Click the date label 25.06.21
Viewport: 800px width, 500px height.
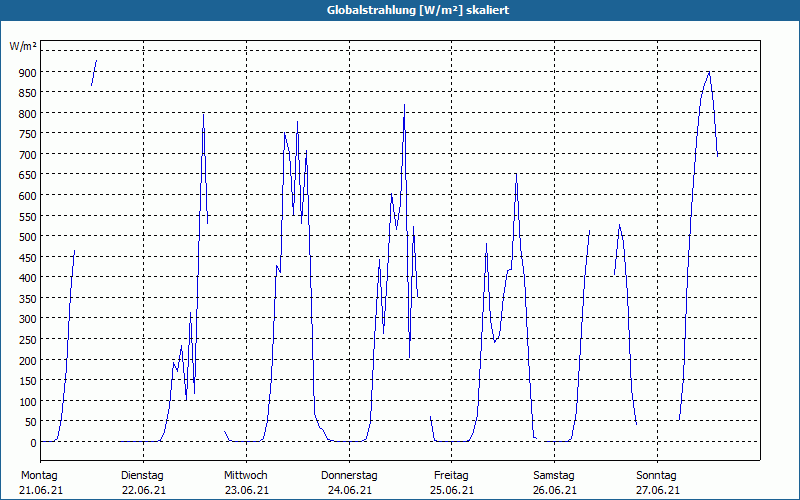[x=452, y=491]
